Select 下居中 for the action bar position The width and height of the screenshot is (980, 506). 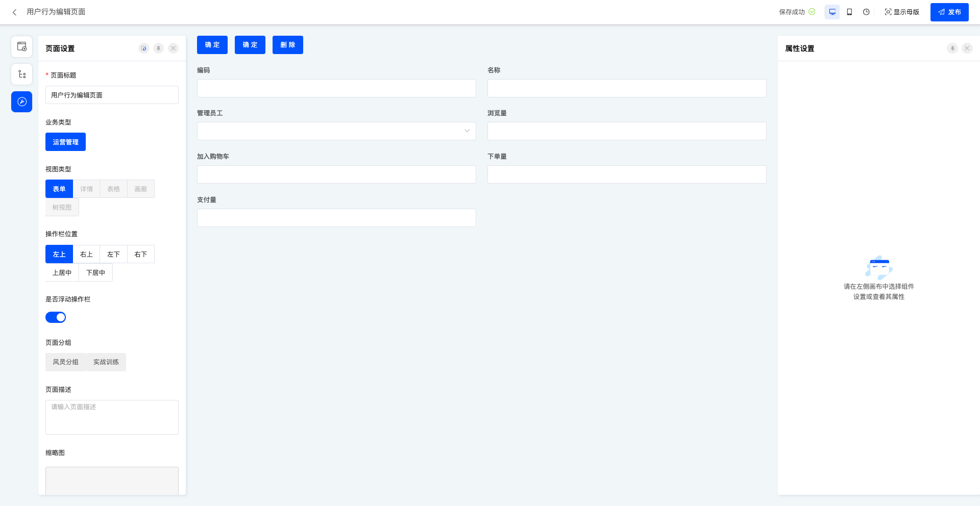pyautogui.click(x=95, y=272)
